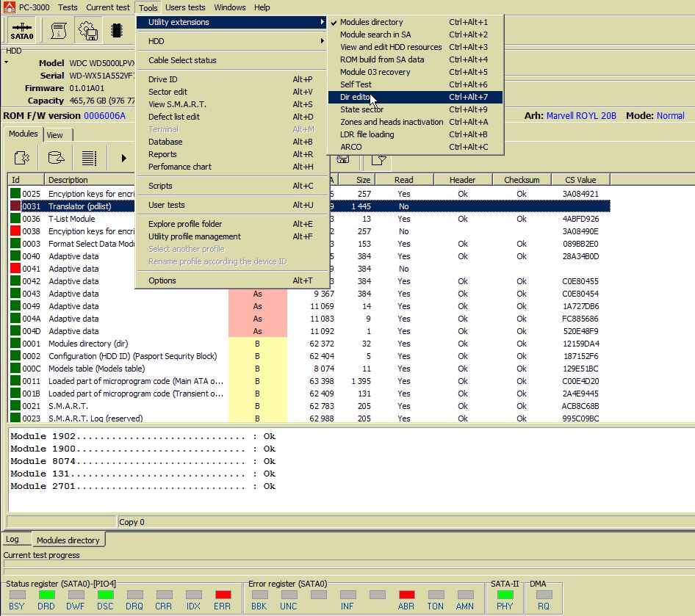Click the green DRD status indicator
Image resolution: width=695 pixels, height=616 pixels.
(x=46, y=595)
